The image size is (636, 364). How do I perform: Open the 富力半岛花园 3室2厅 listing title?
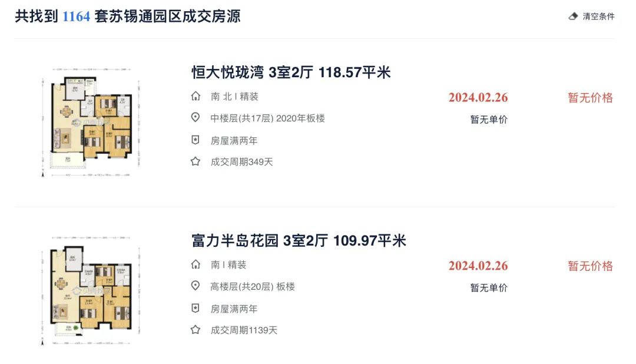(299, 241)
